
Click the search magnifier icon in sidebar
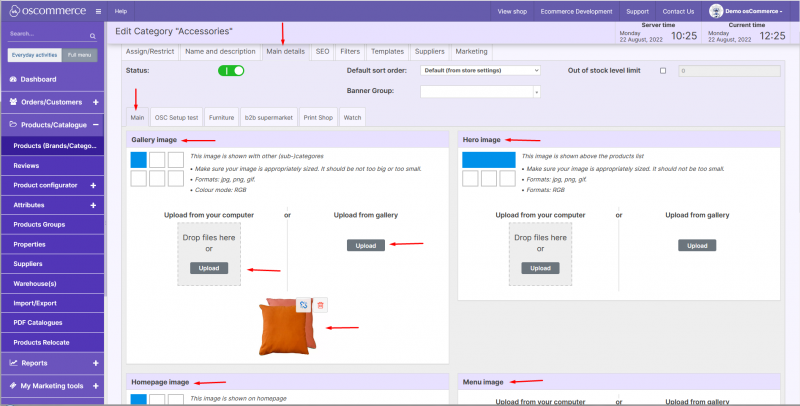pyautogui.click(x=94, y=34)
